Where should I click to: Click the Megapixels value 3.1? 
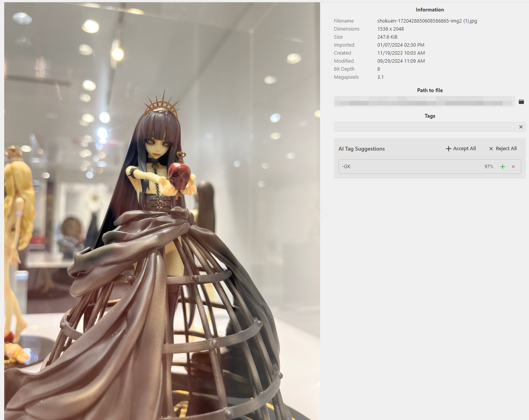click(381, 77)
